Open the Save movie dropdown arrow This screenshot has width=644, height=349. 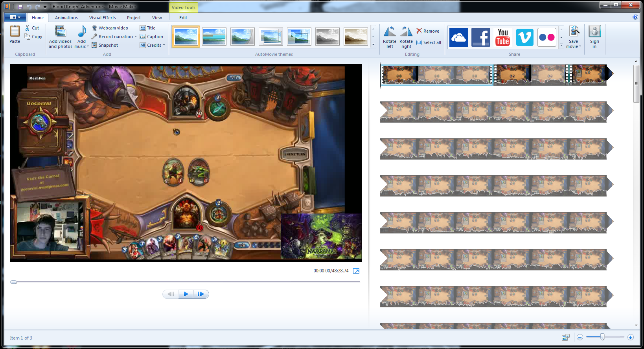click(580, 47)
